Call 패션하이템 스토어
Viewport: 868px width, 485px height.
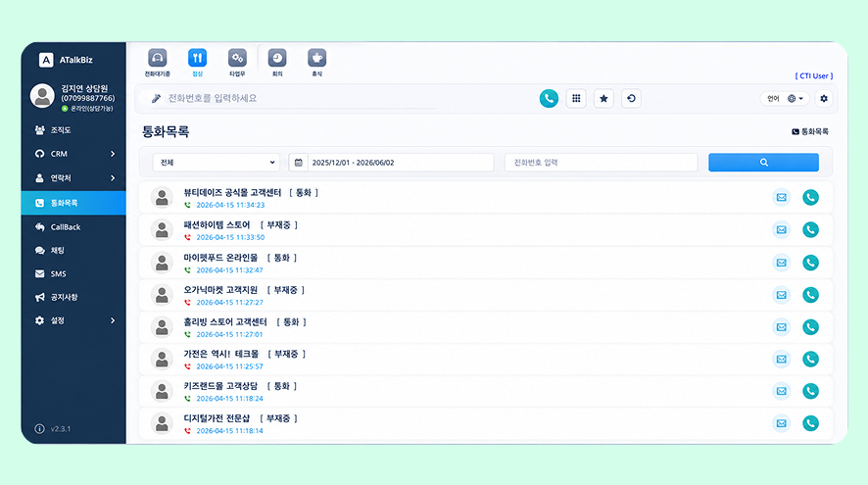tap(810, 230)
